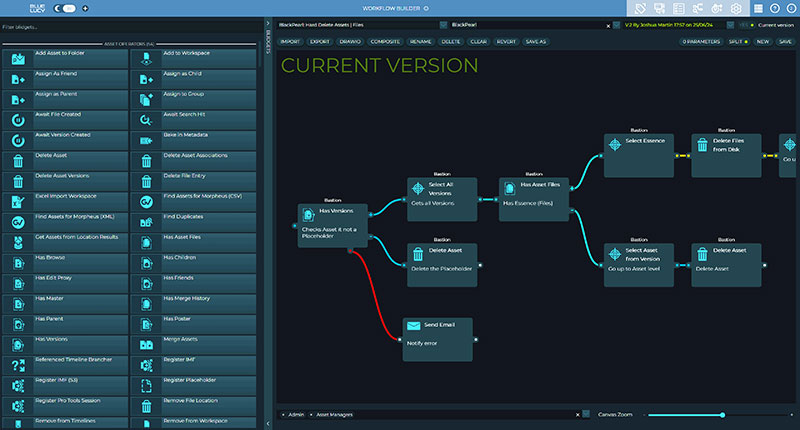This screenshot has width=800, height=430.
Task: Select the Merge Assets blidget icon
Action: click(146, 345)
